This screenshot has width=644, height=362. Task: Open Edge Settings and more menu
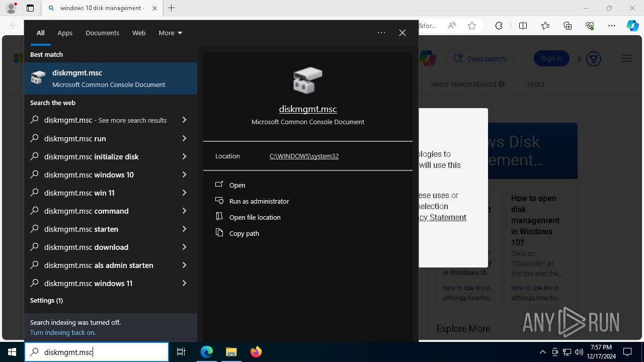612,26
